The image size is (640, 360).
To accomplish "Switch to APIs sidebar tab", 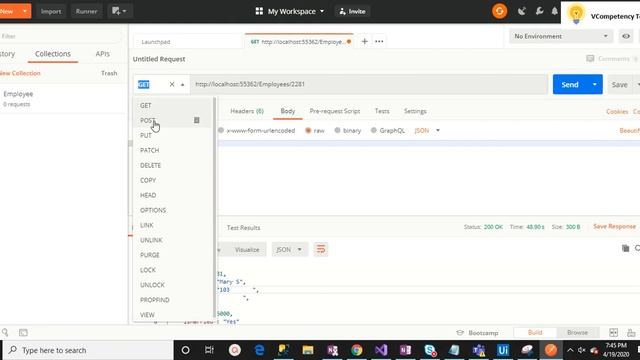I will (102, 54).
